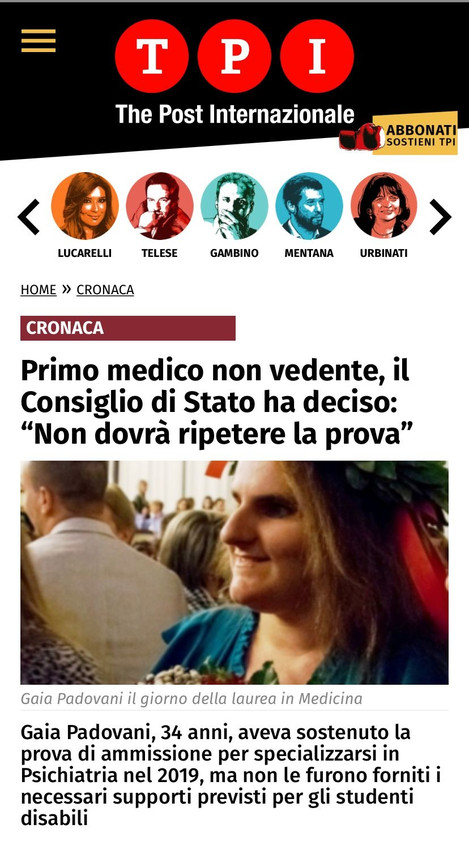The image size is (469, 850).
Task: Click the MENTANA author name label
Action: (309, 253)
